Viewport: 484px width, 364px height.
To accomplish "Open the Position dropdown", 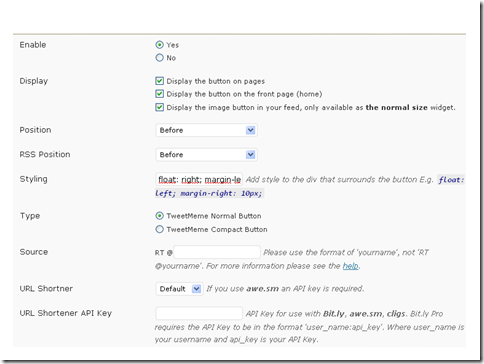I will [206, 130].
